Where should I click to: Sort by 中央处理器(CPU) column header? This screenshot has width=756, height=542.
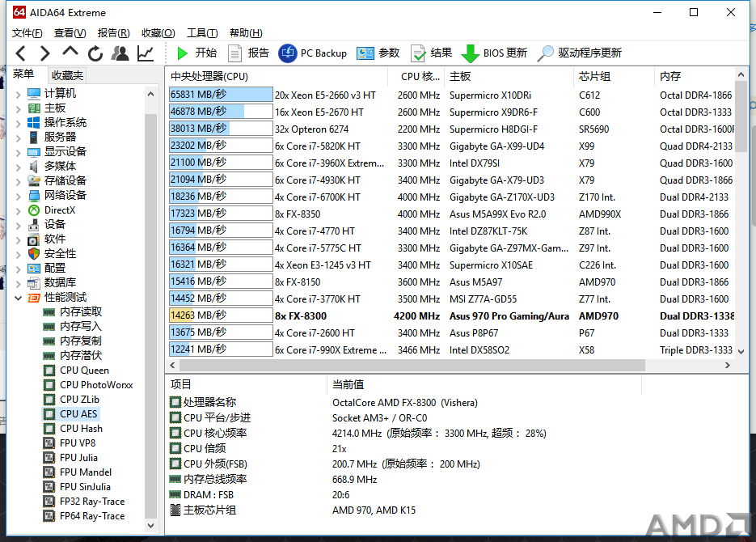click(277, 76)
